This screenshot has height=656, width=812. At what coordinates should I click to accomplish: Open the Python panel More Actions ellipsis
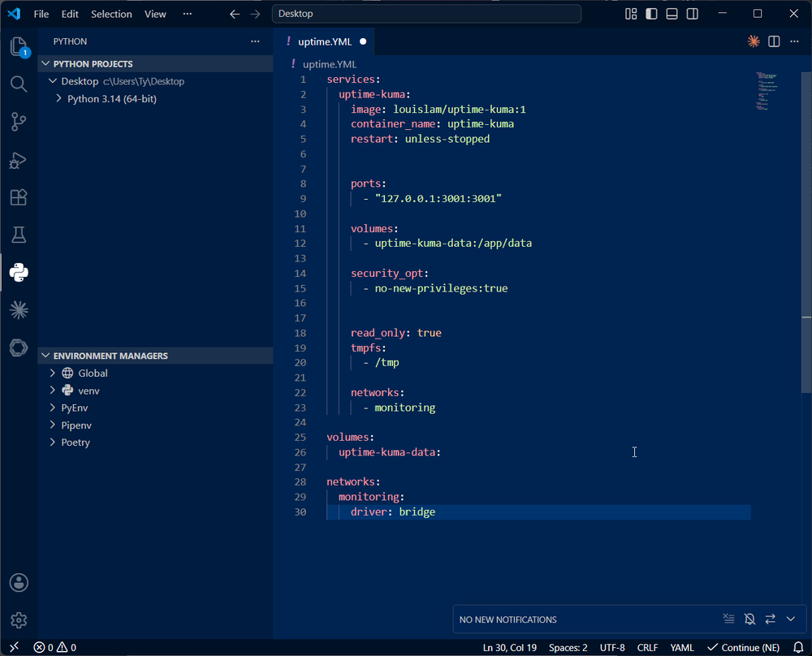pyautogui.click(x=255, y=41)
